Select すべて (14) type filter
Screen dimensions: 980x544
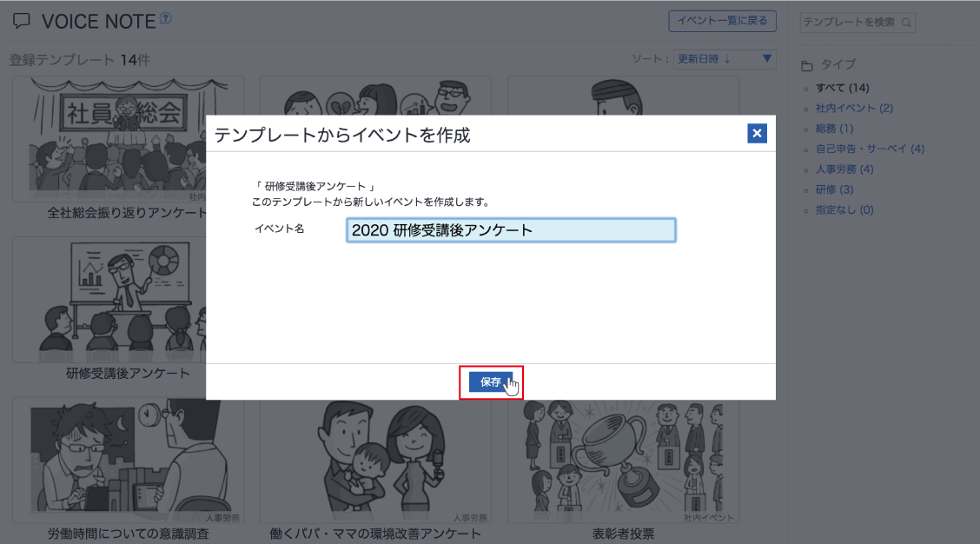pos(842,88)
